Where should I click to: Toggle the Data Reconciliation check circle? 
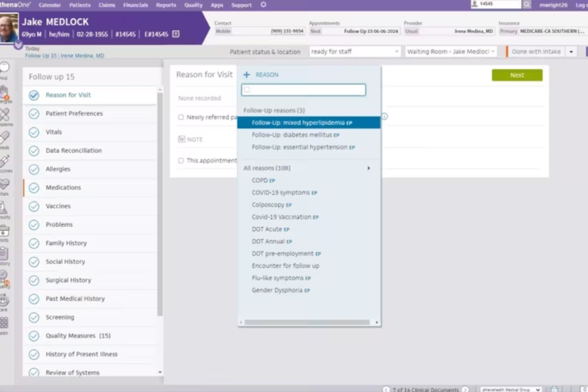pyautogui.click(x=34, y=151)
